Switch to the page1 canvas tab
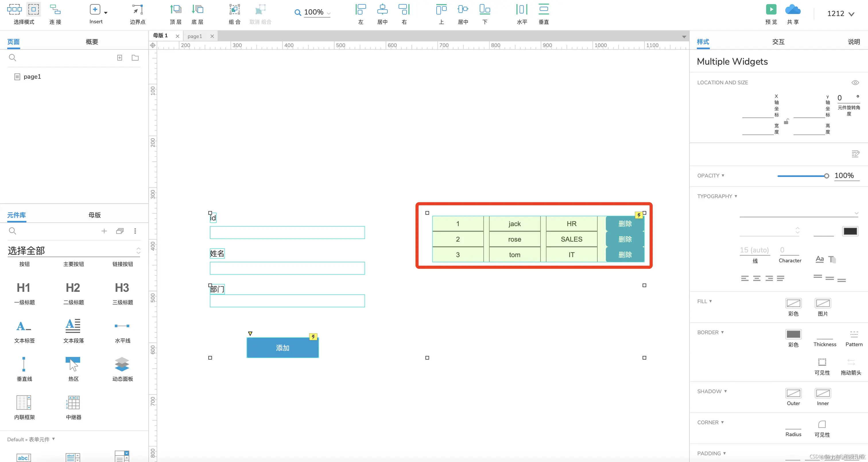 195,36
